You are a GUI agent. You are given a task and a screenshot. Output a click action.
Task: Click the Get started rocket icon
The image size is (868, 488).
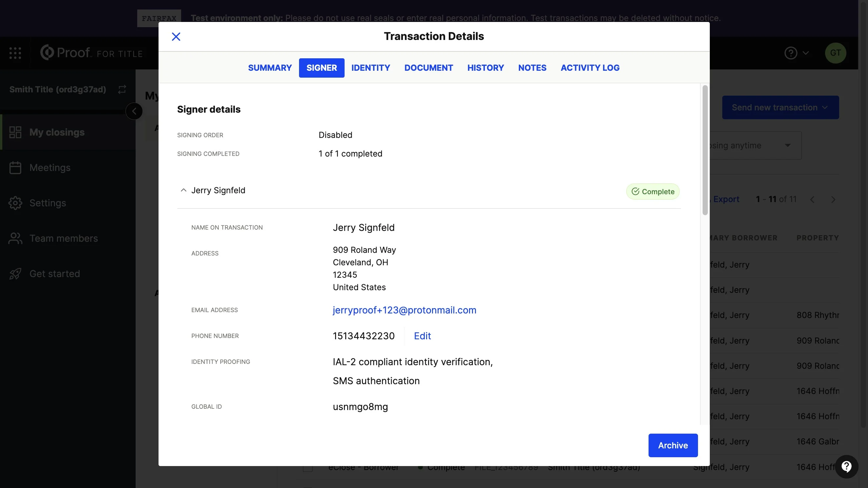(15, 274)
